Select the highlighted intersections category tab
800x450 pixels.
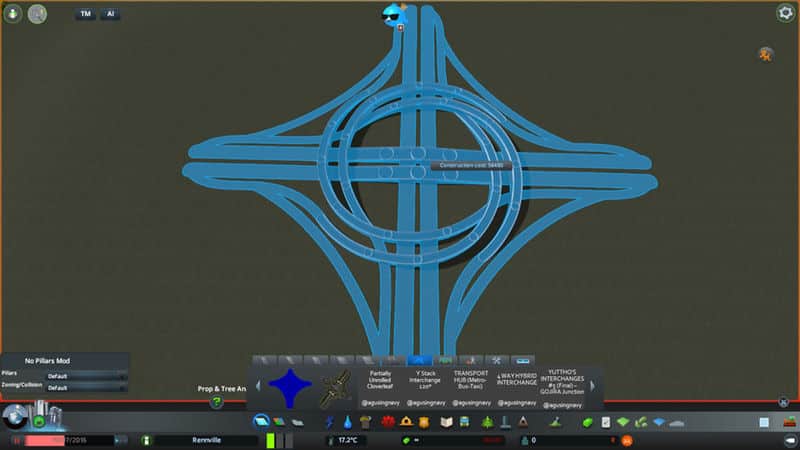click(417, 360)
